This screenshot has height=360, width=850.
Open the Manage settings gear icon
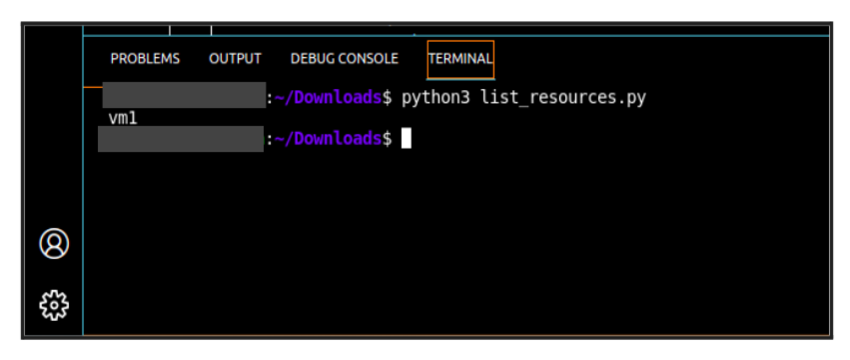point(54,305)
